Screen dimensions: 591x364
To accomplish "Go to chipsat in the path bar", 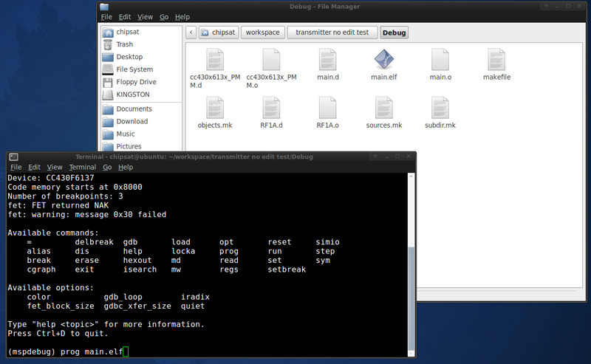I will pyautogui.click(x=218, y=32).
